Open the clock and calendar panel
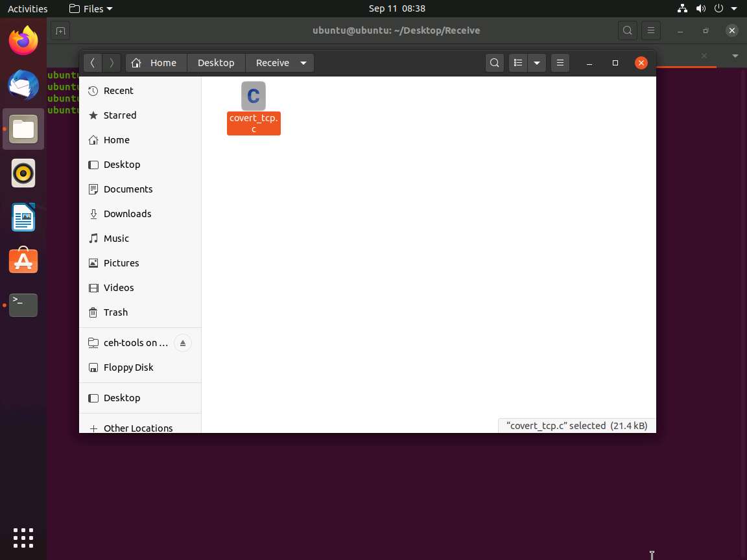The width and height of the screenshot is (747, 560). 397,8
